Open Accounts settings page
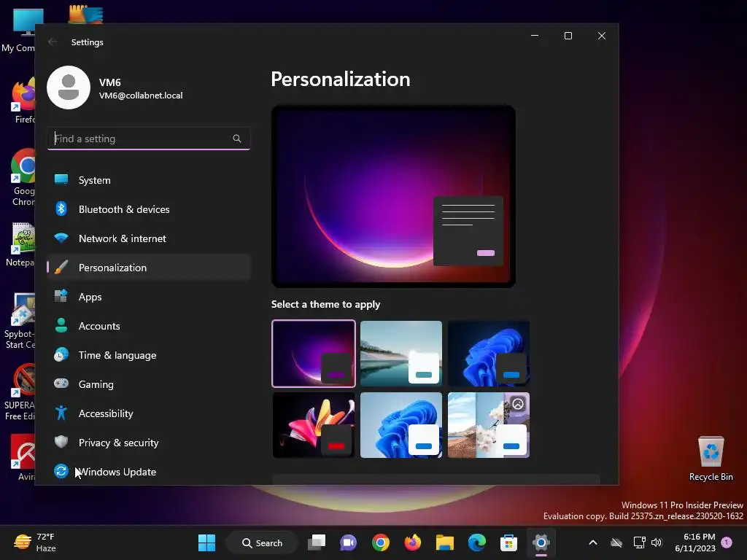 click(149, 326)
